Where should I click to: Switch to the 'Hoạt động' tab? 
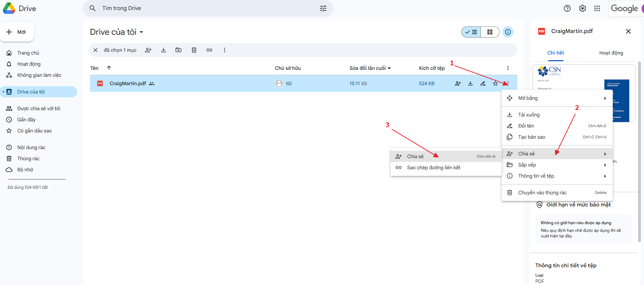611,53
